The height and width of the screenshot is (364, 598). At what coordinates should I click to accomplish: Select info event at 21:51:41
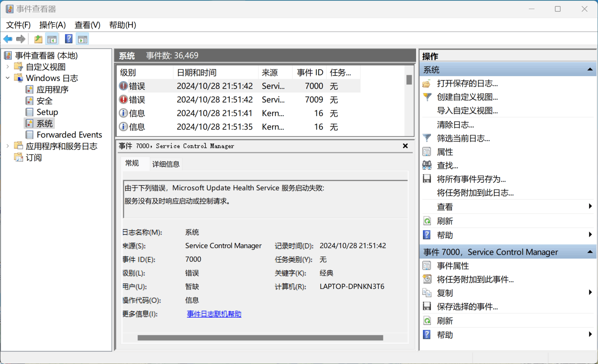tap(239, 113)
